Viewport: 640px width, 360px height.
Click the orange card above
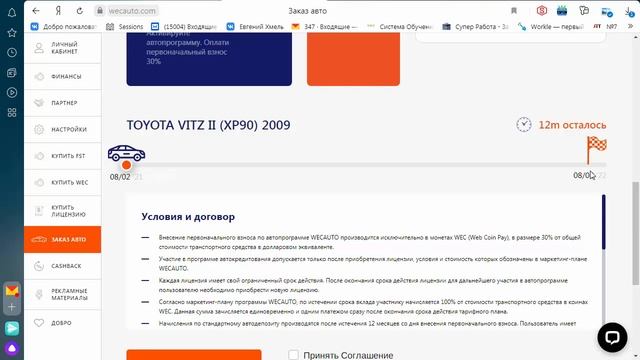tap(353, 59)
